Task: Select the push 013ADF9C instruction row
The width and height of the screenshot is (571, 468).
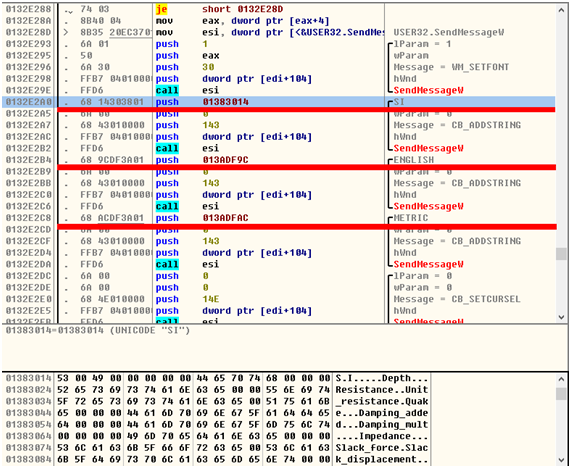Action: [x=279, y=160]
